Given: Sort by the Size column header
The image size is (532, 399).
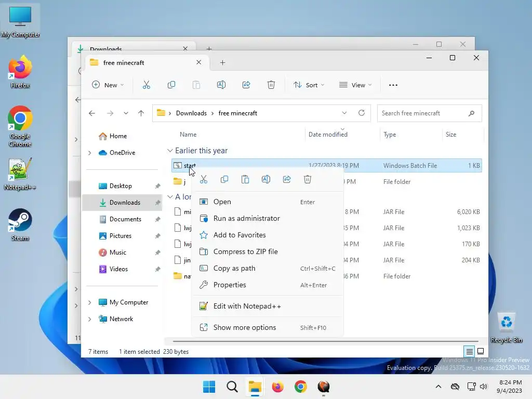Looking at the screenshot, I should (x=451, y=135).
